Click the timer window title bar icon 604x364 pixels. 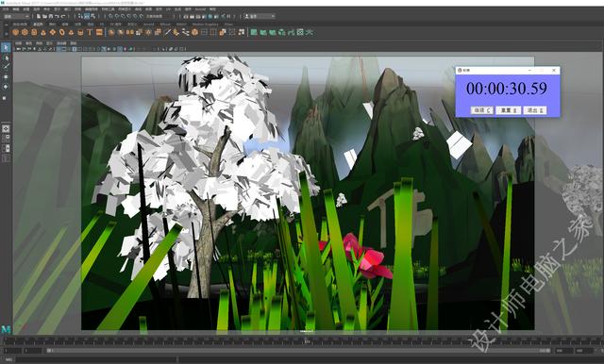[x=460, y=71]
